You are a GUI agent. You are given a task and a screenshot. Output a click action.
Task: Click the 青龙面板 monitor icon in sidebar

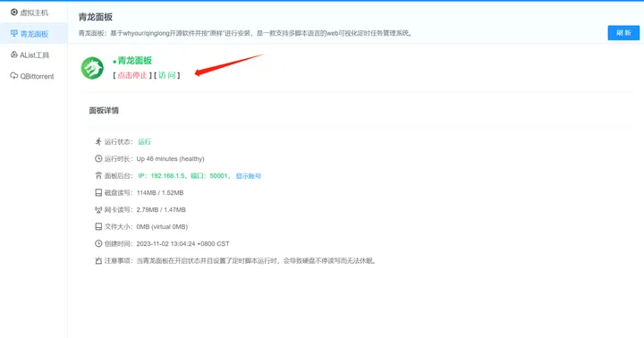point(14,33)
